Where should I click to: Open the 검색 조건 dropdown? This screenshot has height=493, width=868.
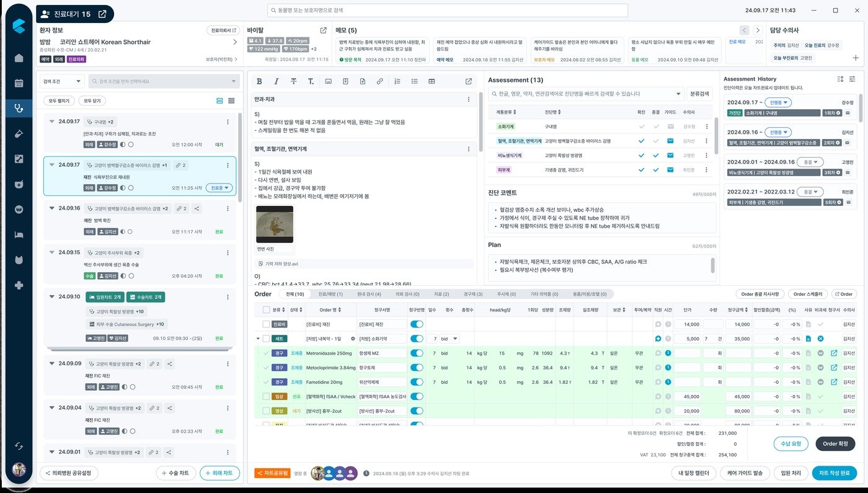pos(62,81)
